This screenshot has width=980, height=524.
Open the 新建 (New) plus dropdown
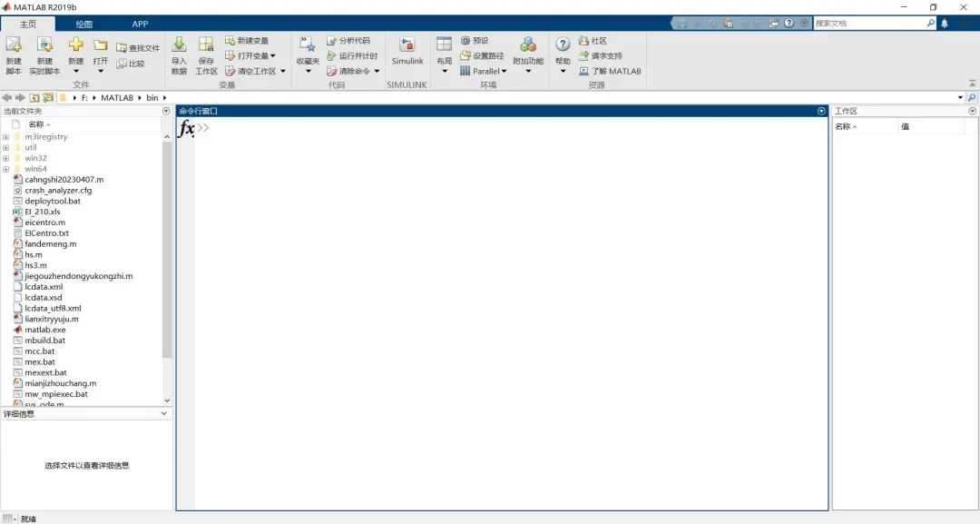point(75,54)
